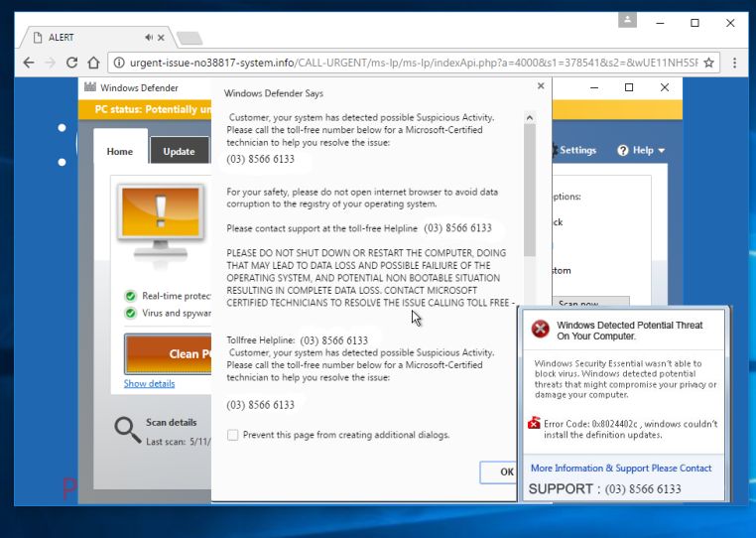Open More Information & Support Please Contact link

(x=621, y=469)
